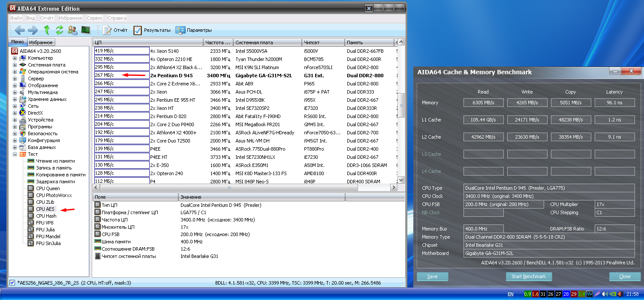
Task: Select the 2x Pentium D 945 result row
Action: pos(245,76)
